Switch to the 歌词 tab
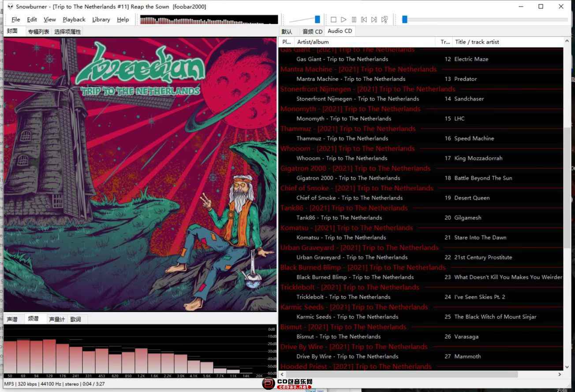The height and width of the screenshot is (392, 575). click(76, 319)
